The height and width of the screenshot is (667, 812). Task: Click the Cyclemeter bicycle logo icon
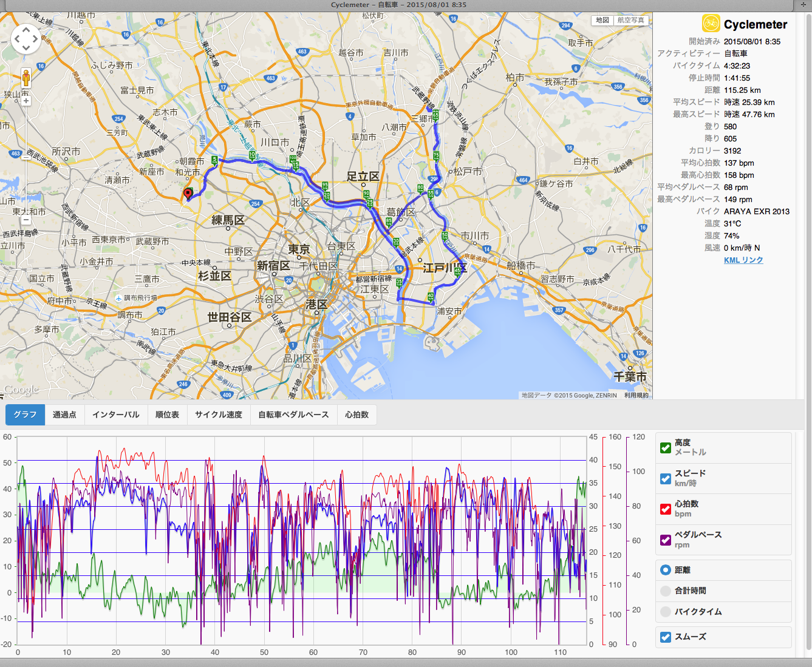[x=711, y=24]
